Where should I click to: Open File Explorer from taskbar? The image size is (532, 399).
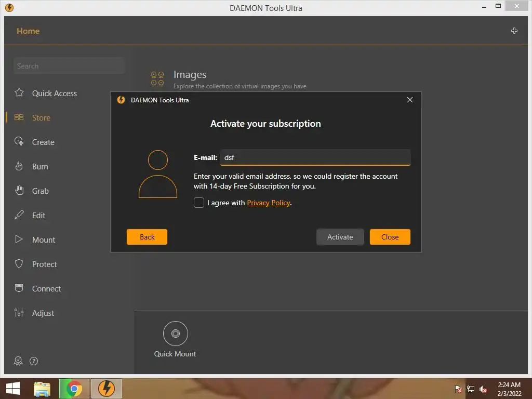[42, 389]
